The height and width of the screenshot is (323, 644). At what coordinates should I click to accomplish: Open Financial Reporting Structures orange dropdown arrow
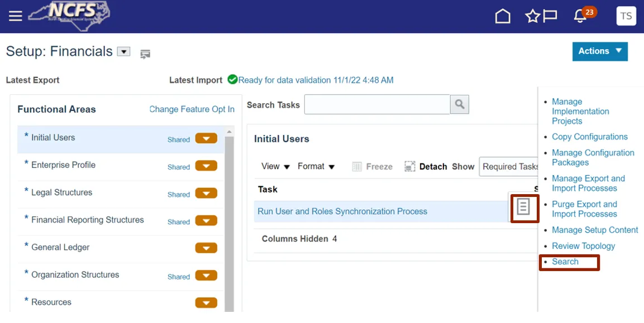(206, 221)
